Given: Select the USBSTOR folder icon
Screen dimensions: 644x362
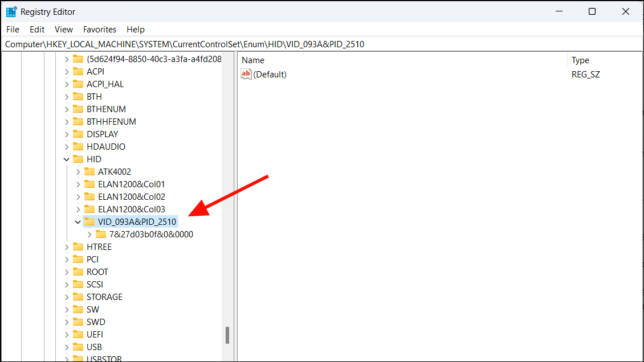Looking at the screenshot, I should [78, 359].
